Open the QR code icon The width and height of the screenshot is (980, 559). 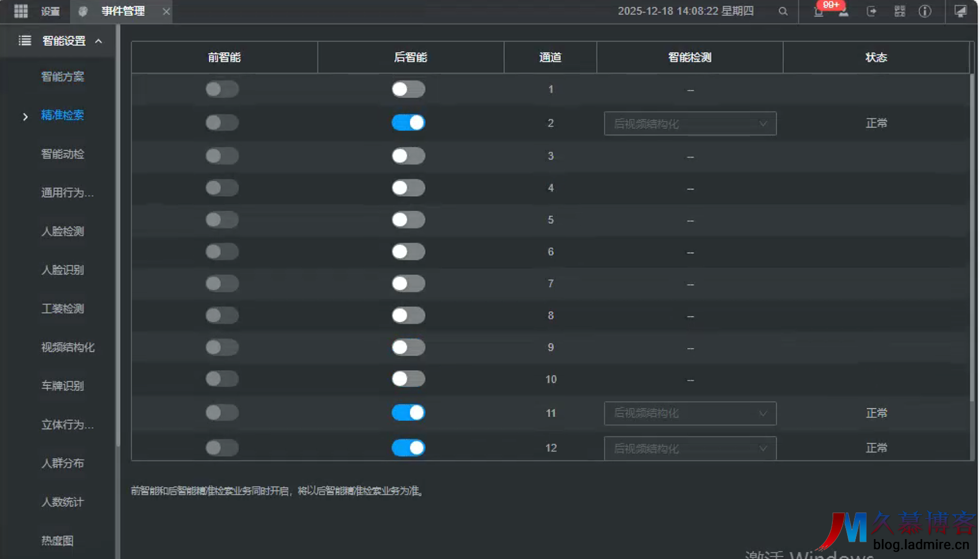tap(900, 11)
